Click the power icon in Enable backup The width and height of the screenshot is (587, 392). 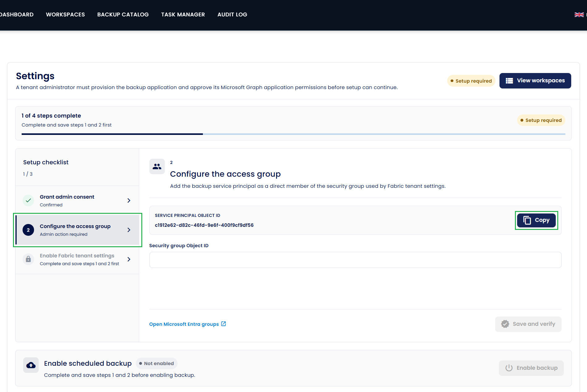click(509, 368)
